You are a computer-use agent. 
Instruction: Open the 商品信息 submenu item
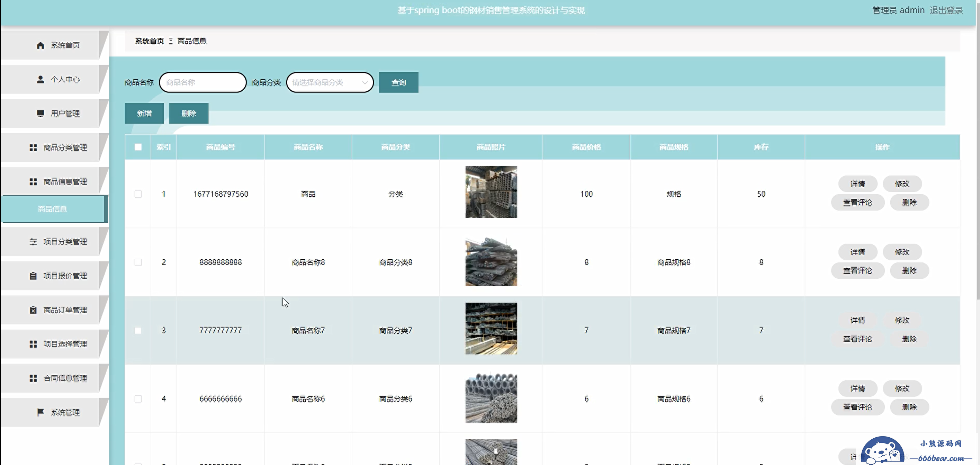(x=53, y=209)
